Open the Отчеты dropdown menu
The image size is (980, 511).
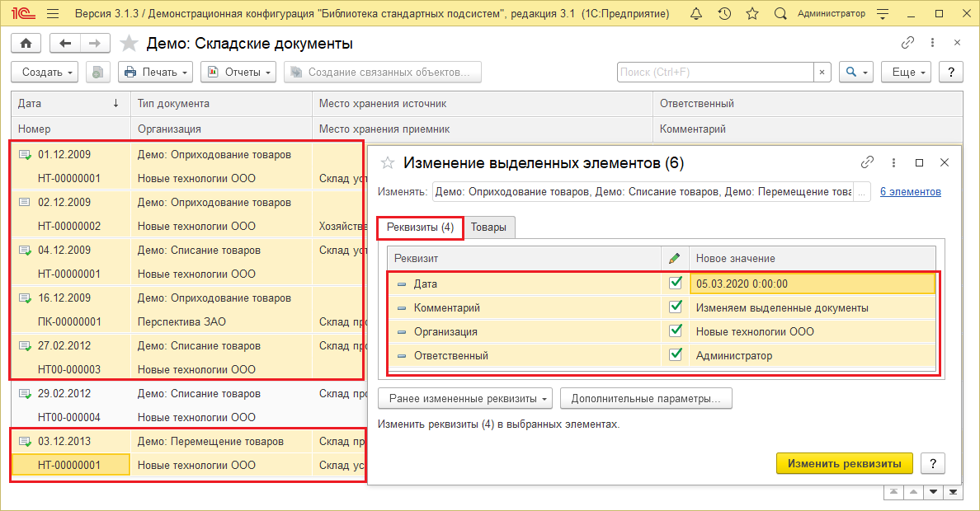tap(238, 72)
